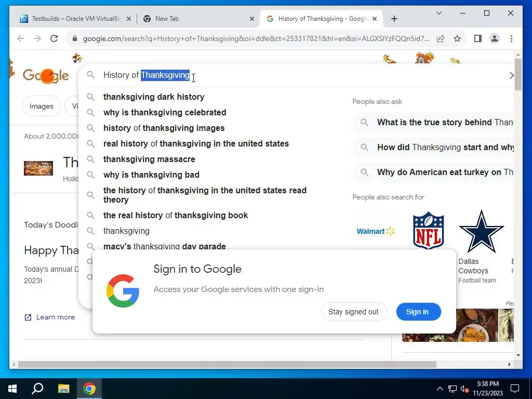The image size is (532, 399).
Task: Open File Explorer from the taskbar
Action: pos(63,389)
